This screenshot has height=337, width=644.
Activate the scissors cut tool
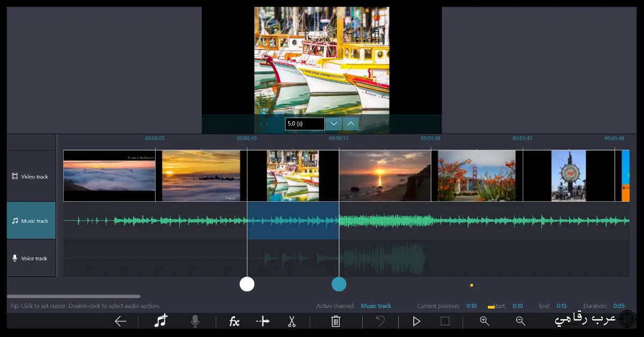coord(292,321)
